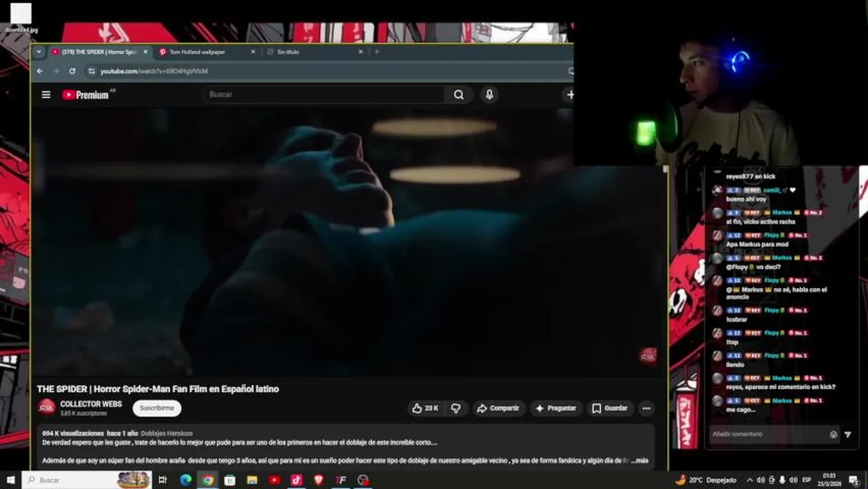Screen dimensions: 868x489
Task: Open Task View on taskbar
Action: (163, 479)
